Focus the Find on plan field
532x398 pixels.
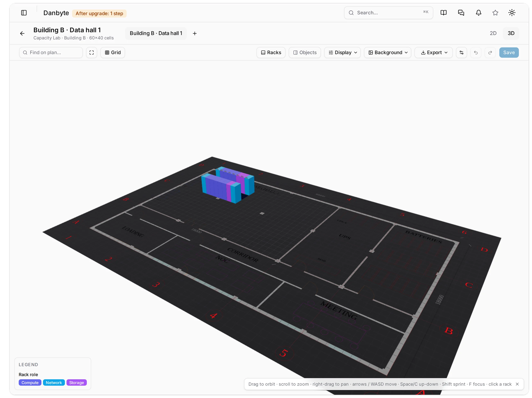coord(51,52)
